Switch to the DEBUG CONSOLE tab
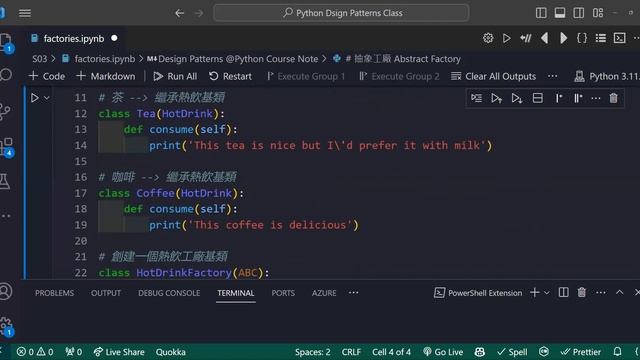This screenshot has height=360, width=640. pos(169,293)
